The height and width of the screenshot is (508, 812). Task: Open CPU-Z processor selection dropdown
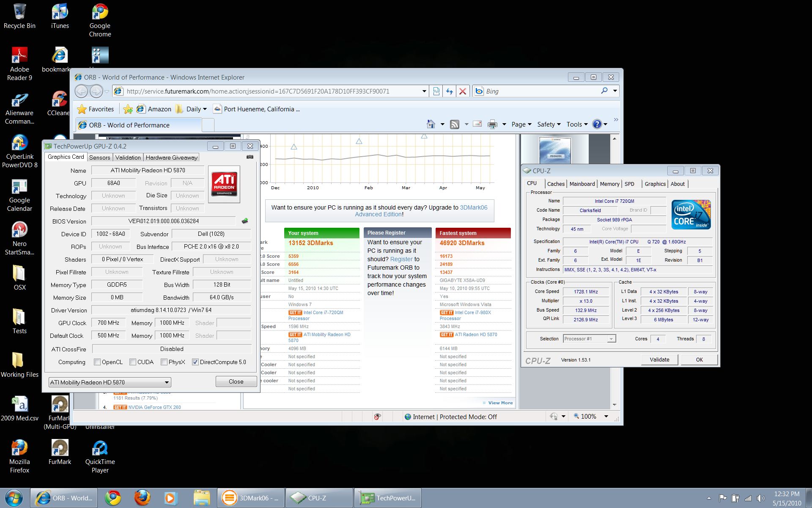tap(611, 339)
